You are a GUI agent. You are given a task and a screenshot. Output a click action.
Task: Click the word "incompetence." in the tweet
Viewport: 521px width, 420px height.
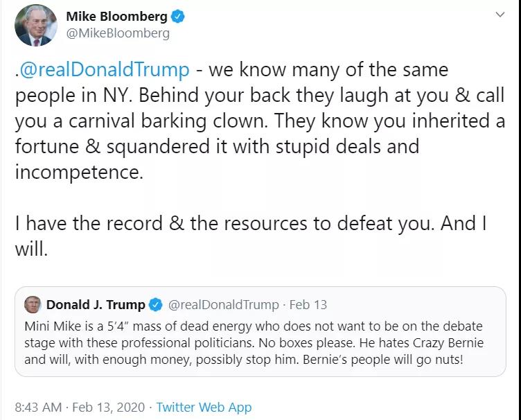point(79,173)
